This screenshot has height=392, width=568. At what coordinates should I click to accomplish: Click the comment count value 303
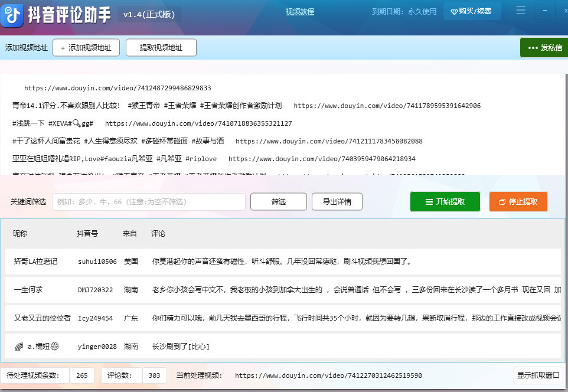coord(154,375)
